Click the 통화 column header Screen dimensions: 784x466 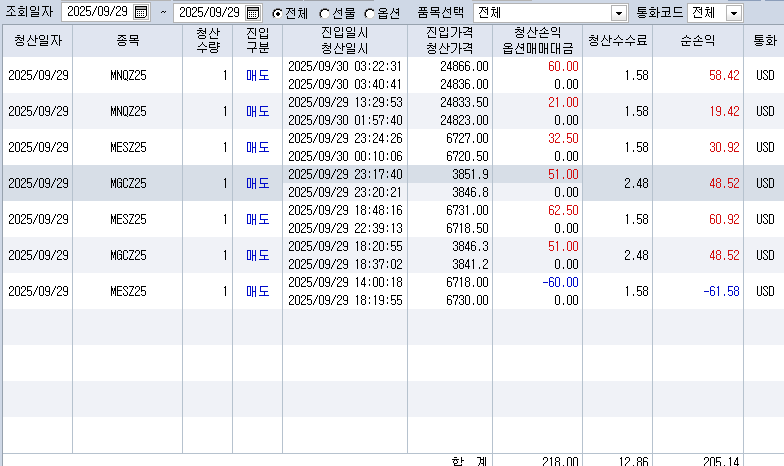pyautogui.click(x=764, y=40)
